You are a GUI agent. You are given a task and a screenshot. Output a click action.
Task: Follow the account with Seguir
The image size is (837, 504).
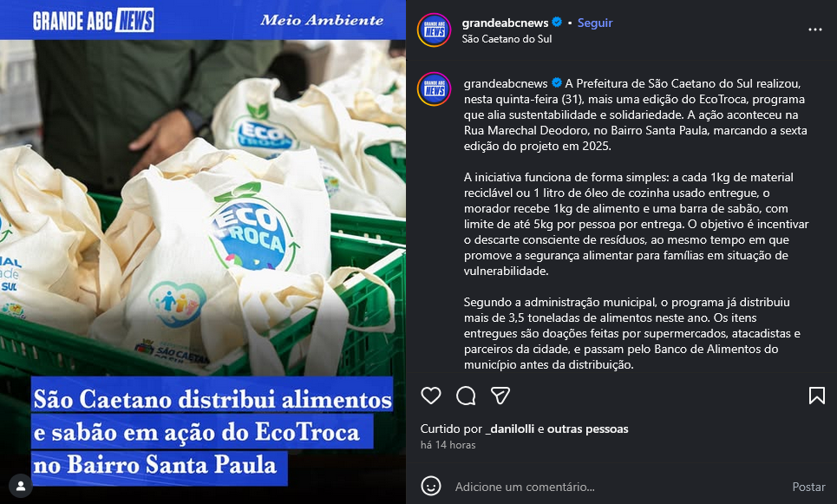tap(595, 23)
